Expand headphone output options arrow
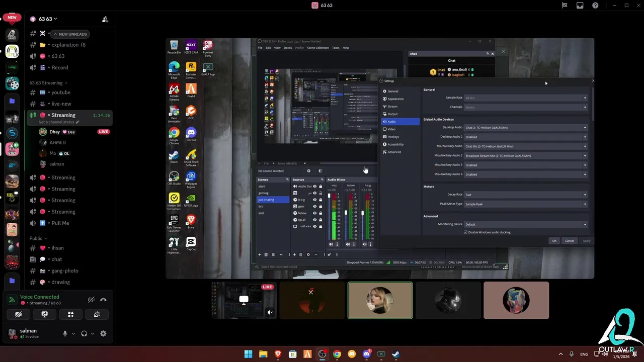Viewport: 644px width, 362px height. point(92,333)
